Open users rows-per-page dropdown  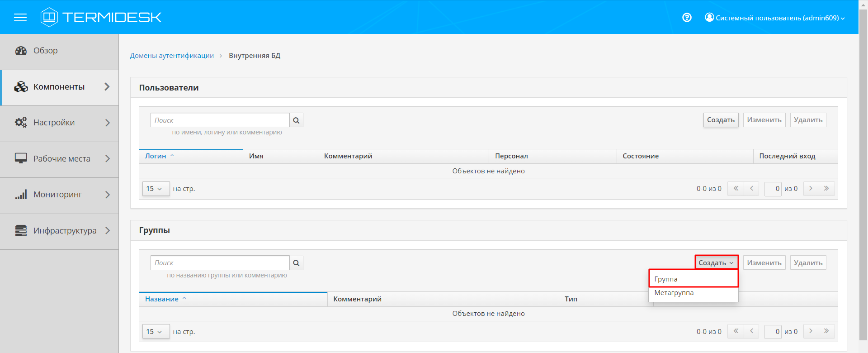pyautogui.click(x=156, y=189)
